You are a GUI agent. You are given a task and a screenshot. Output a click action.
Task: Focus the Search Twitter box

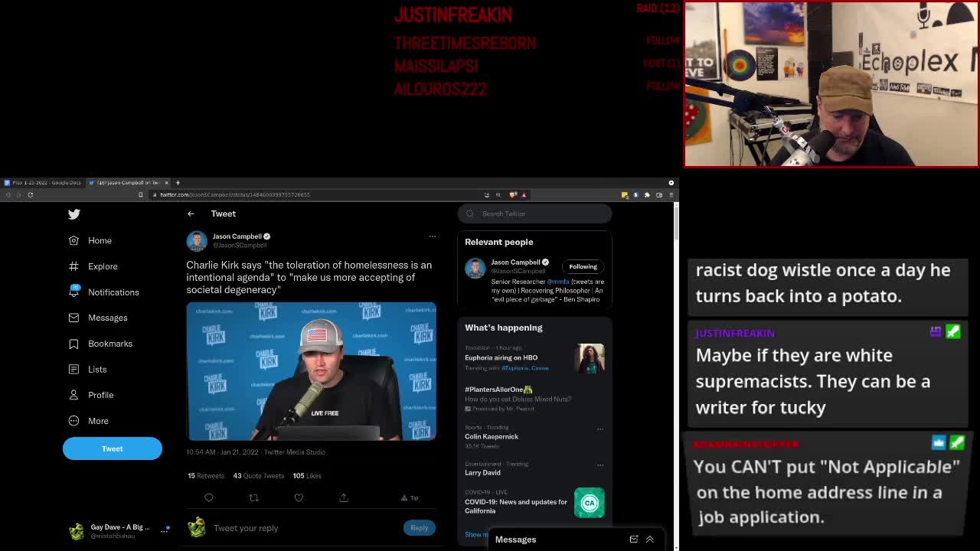pyautogui.click(x=535, y=214)
